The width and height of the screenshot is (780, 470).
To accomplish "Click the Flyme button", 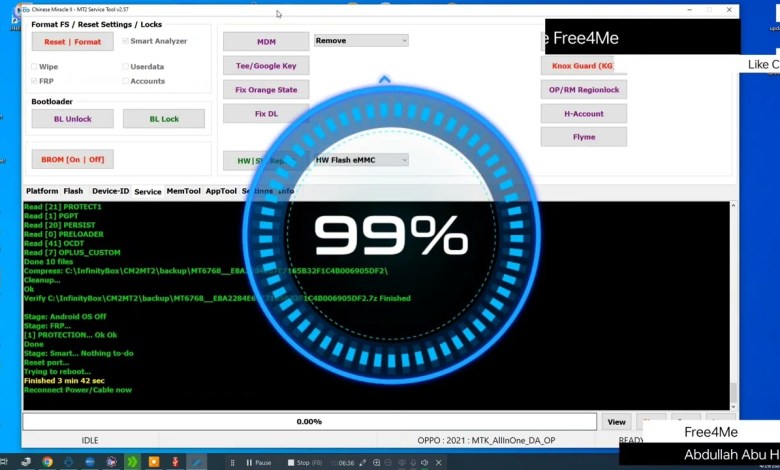I will [x=584, y=137].
